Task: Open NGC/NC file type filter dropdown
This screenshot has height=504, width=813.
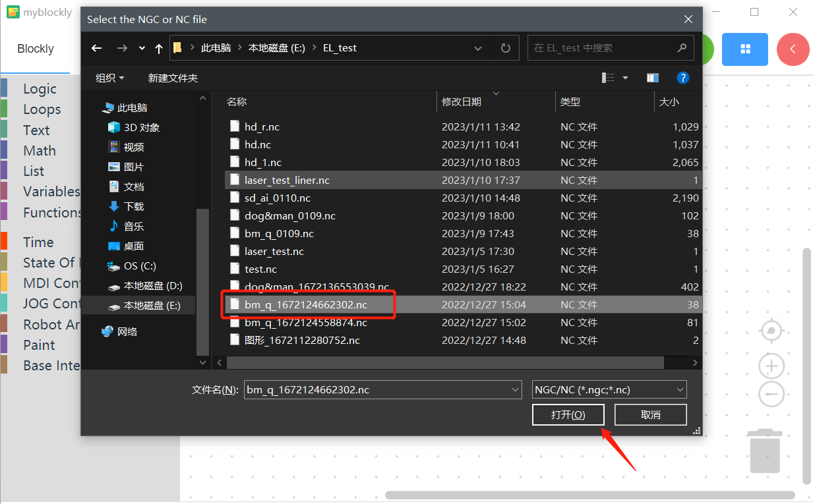Action: pos(609,389)
